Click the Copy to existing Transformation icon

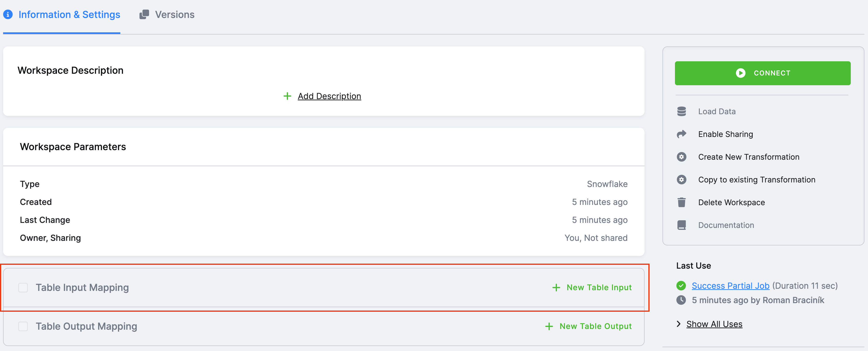coord(681,180)
